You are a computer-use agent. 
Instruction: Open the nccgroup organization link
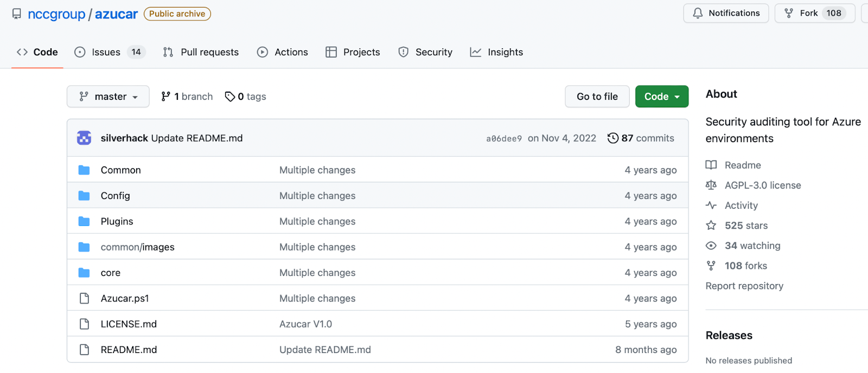(x=56, y=14)
